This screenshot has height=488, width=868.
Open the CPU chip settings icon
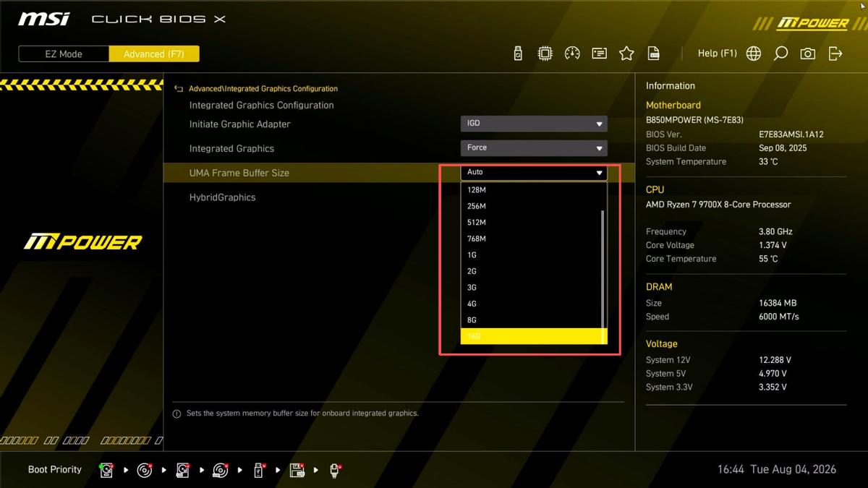click(x=545, y=53)
